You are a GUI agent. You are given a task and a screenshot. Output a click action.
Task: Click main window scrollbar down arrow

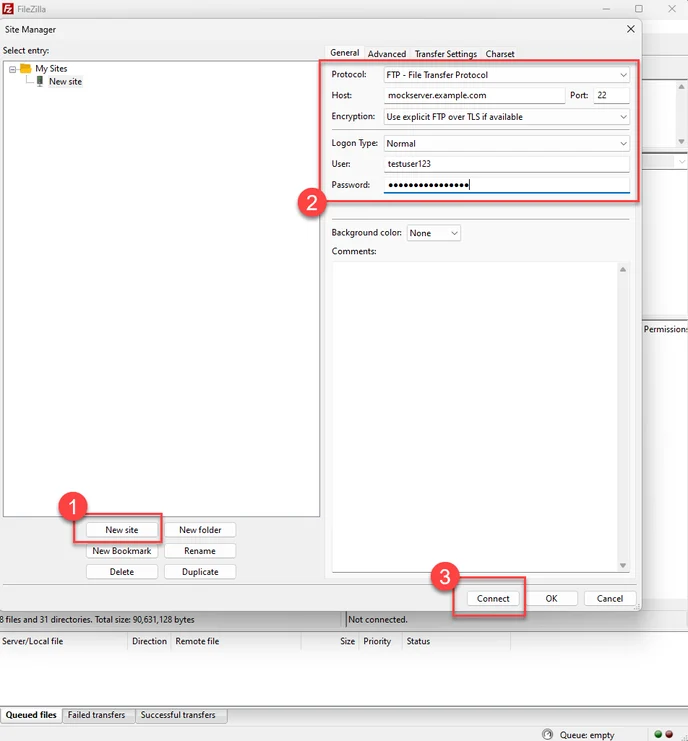click(681, 141)
